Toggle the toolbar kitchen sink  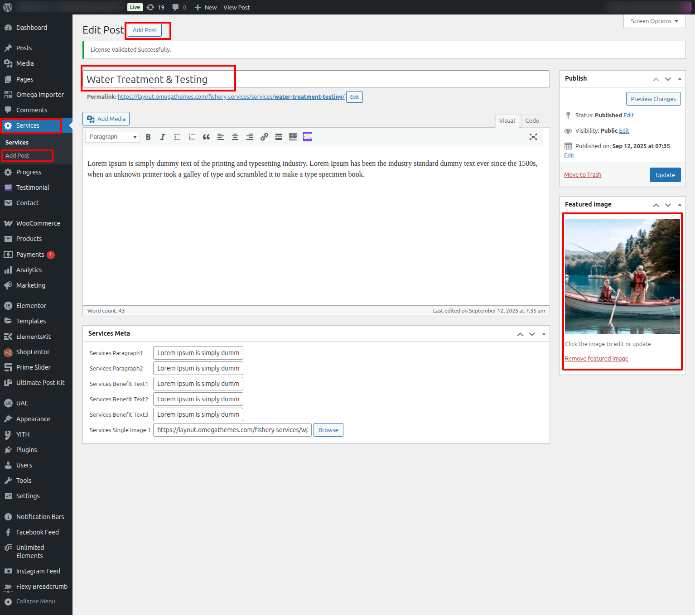(x=293, y=137)
